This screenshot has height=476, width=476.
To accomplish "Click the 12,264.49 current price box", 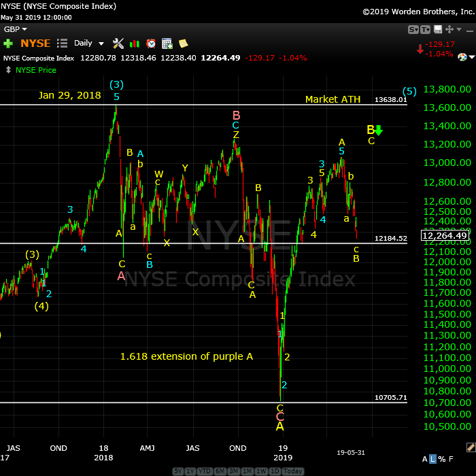I will point(445,235).
